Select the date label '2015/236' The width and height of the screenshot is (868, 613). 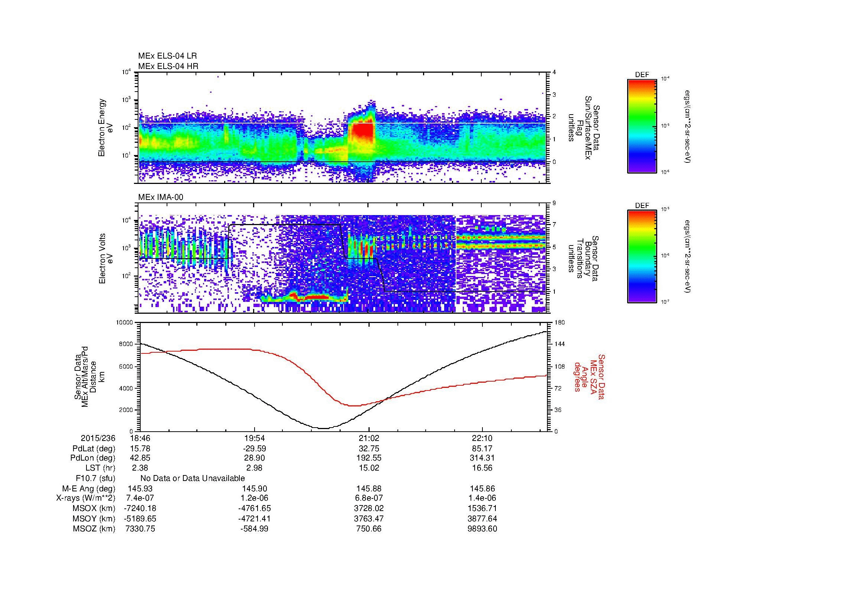click(98, 438)
